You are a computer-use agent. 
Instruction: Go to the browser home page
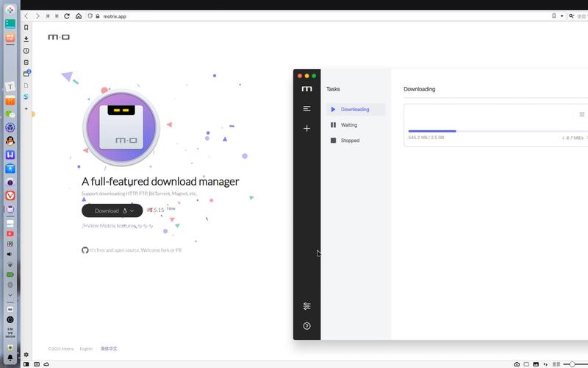(x=79, y=16)
